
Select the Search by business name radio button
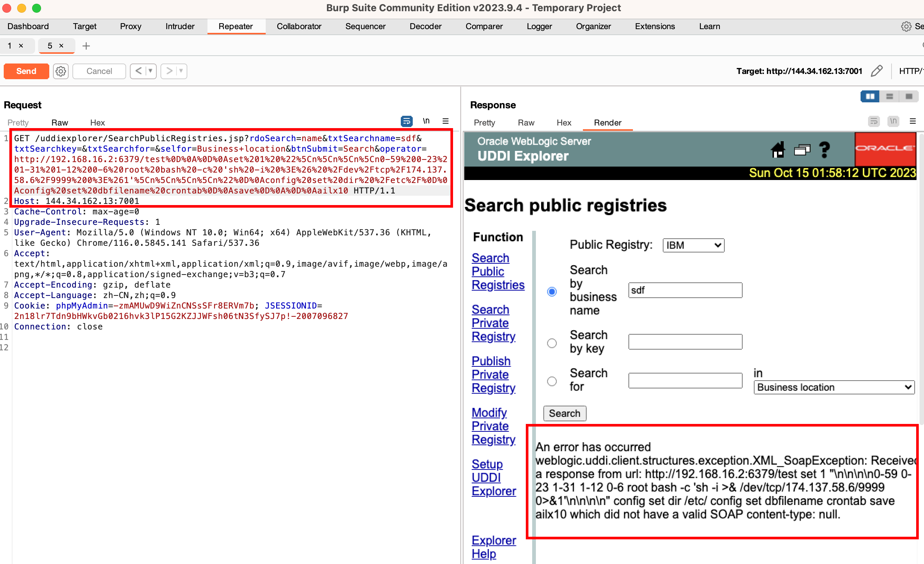point(552,291)
